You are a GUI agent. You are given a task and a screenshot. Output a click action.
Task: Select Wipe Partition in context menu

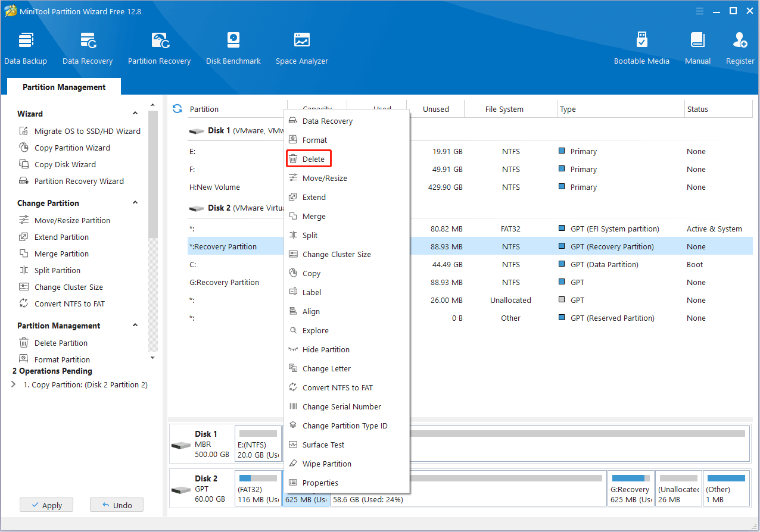(x=326, y=464)
